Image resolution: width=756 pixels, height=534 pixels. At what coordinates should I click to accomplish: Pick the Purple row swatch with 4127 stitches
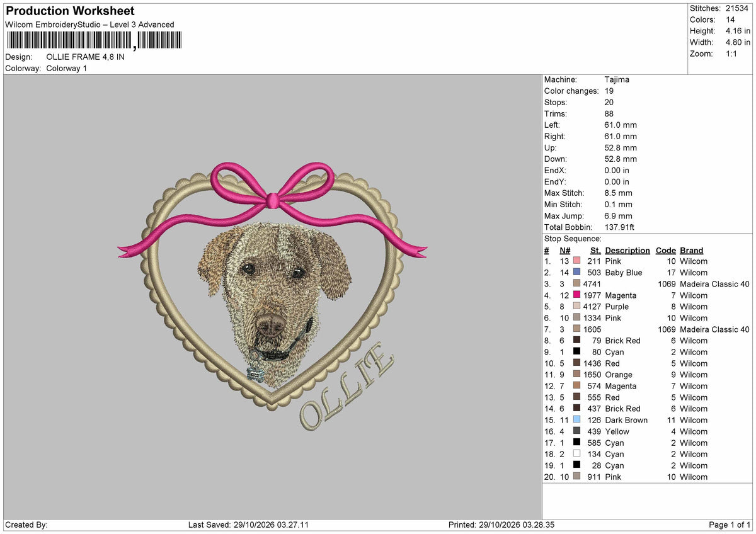coord(576,307)
